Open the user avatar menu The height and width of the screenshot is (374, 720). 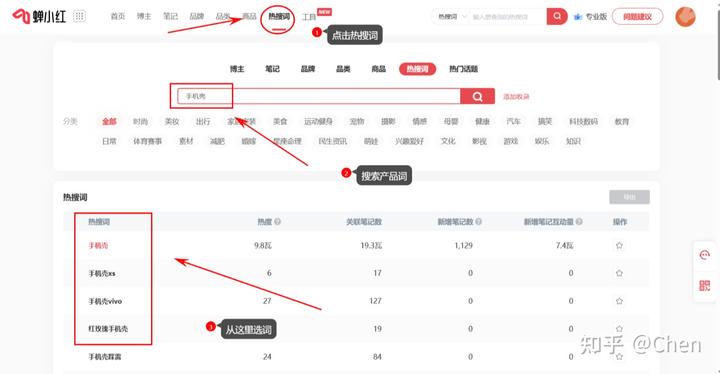(685, 17)
